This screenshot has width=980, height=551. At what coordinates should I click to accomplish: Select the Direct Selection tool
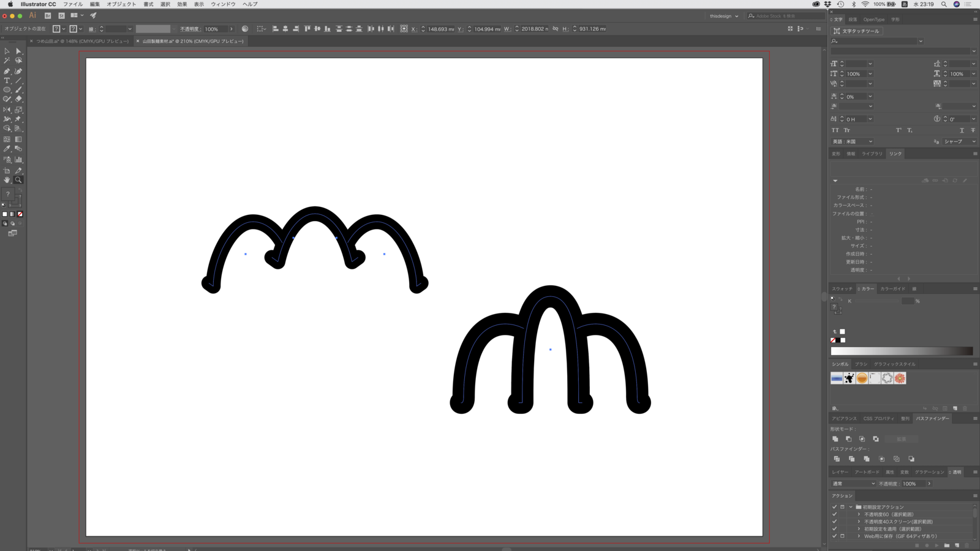pos(18,51)
